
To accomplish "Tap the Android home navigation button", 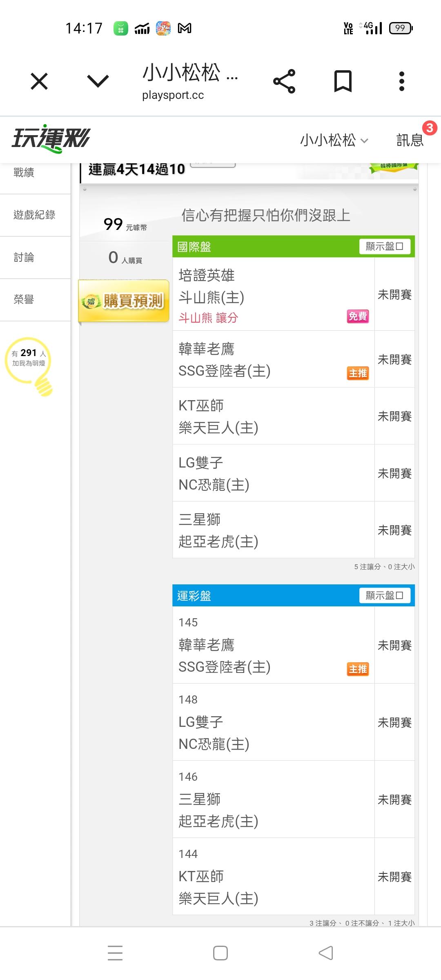I will pos(220,953).
